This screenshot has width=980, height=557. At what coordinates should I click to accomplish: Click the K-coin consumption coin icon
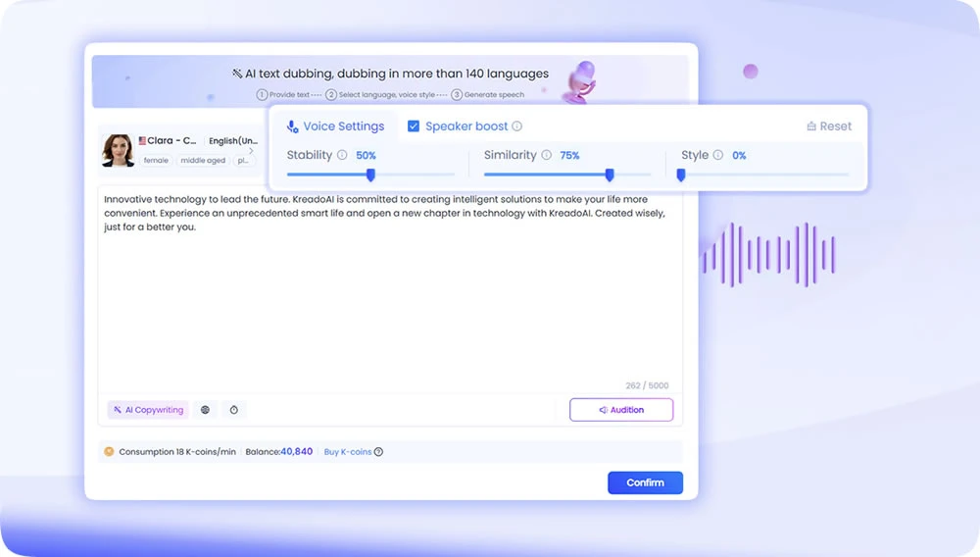(109, 451)
